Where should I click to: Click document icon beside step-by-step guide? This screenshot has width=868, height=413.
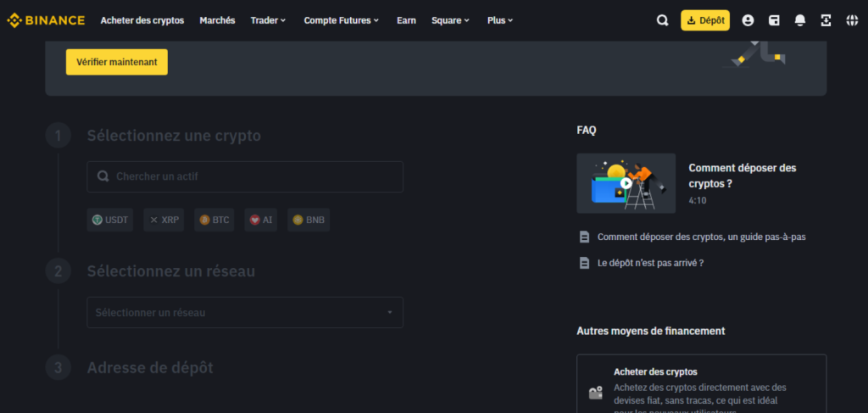click(x=584, y=237)
